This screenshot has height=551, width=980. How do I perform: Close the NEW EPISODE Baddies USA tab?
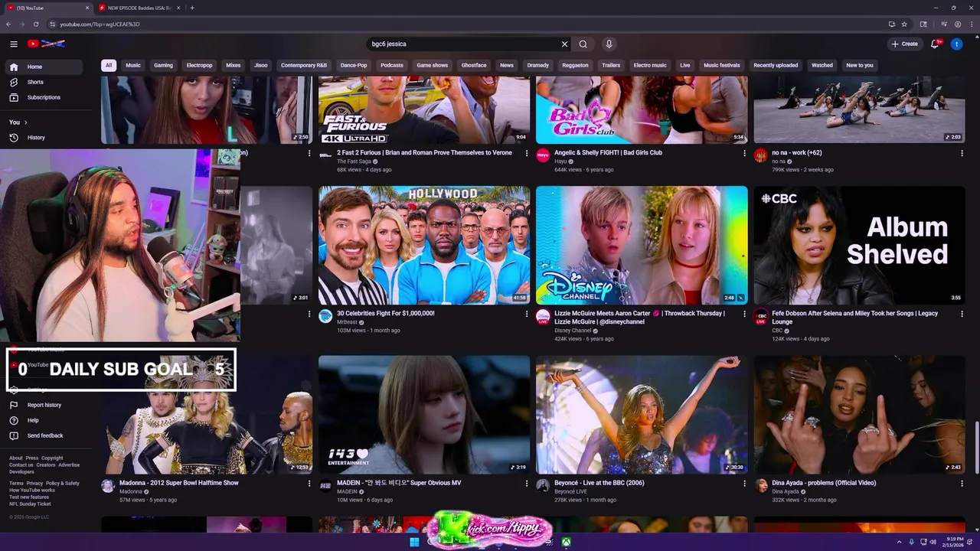[x=178, y=8]
